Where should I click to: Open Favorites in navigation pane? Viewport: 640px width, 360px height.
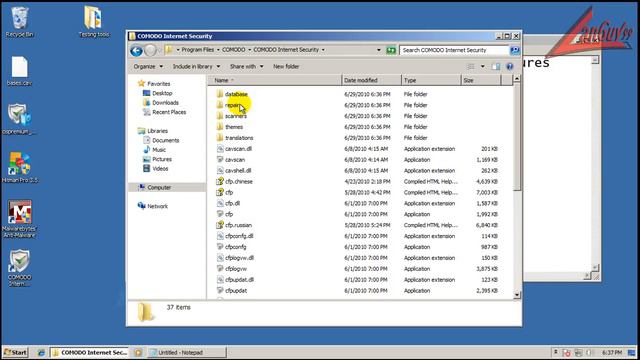click(x=158, y=84)
